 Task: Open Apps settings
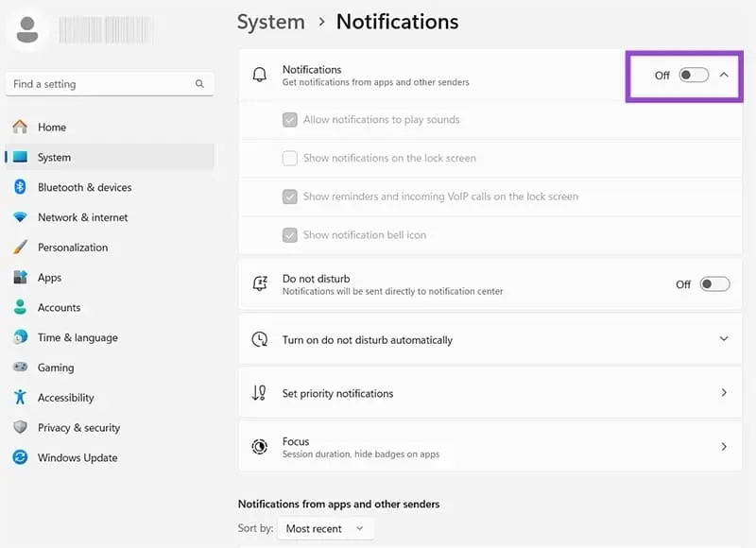pyautogui.click(x=110, y=278)
